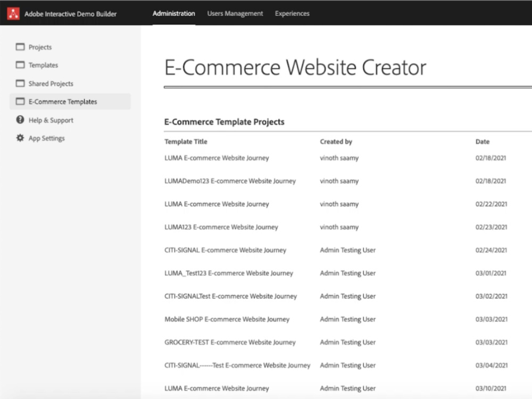The width and height of the screenshot is (532, 399).
Task: Click date 03/01/2021
Action: coord(491,273)
